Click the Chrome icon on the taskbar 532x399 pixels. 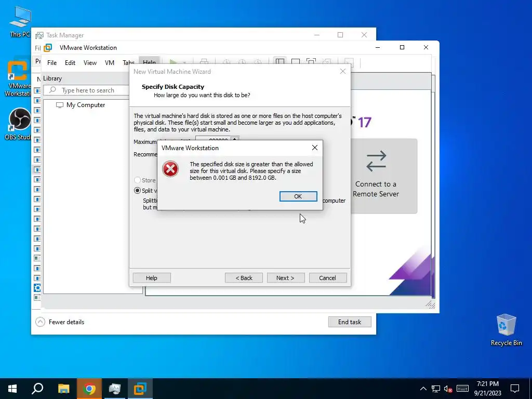[89, 389]
